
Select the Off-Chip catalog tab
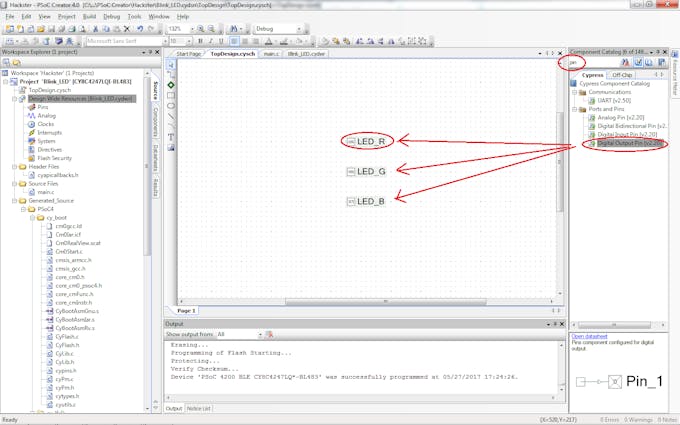[x=622, y=74]
